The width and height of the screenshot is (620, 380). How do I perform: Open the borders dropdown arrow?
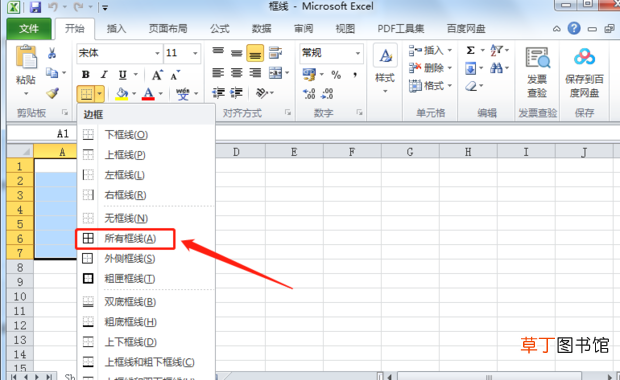coord(100,94)
